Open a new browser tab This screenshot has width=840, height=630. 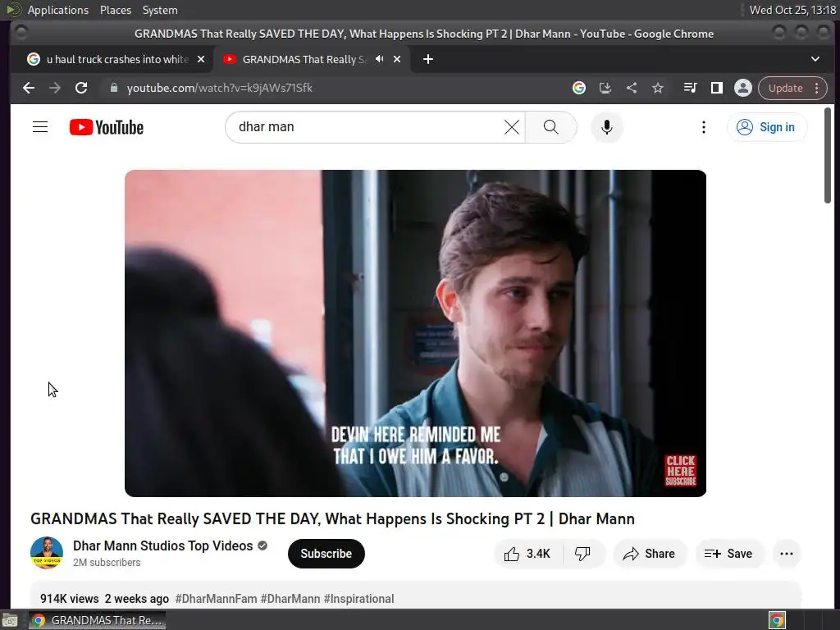click(x=427, y=59)
